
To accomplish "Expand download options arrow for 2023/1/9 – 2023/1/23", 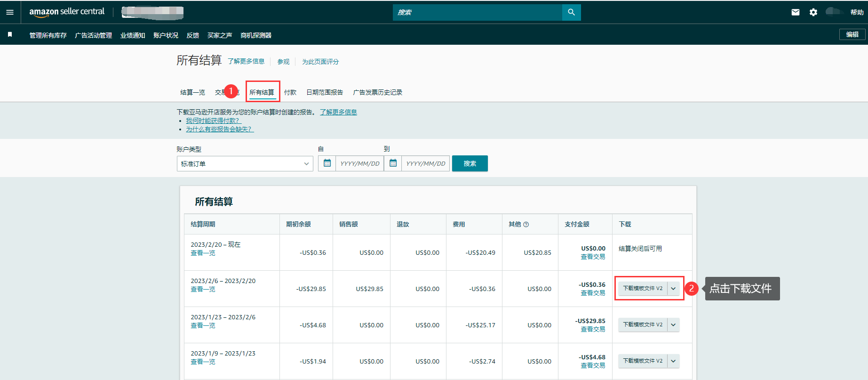I will [673, 361].
